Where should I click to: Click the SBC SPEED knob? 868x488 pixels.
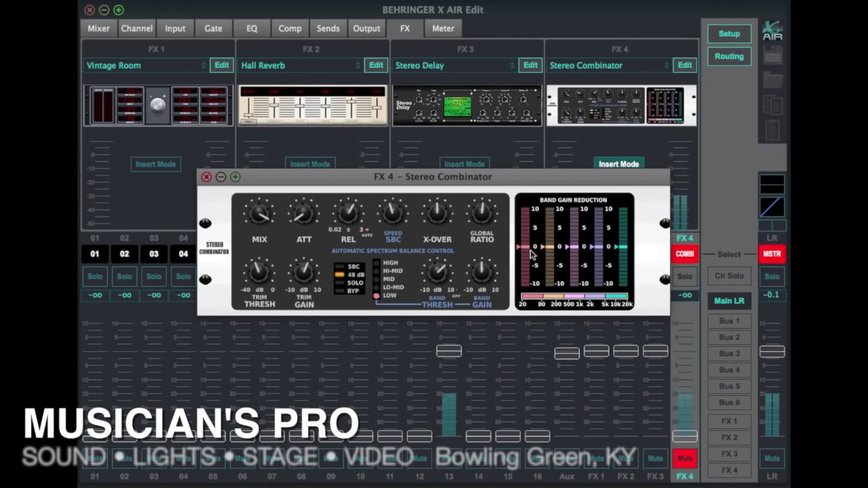click(x=393, y=213)
